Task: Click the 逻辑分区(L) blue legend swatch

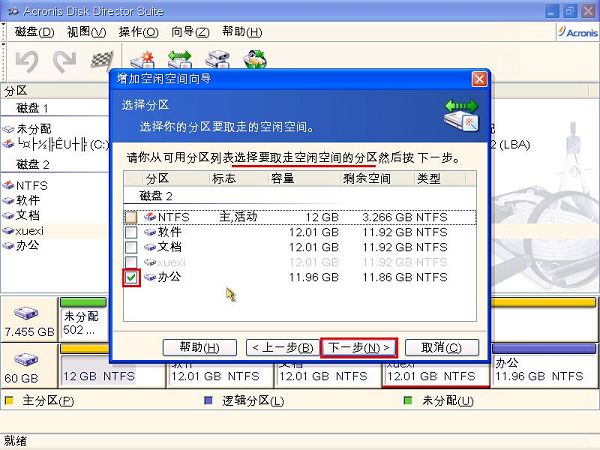Action: pos(208,401)
